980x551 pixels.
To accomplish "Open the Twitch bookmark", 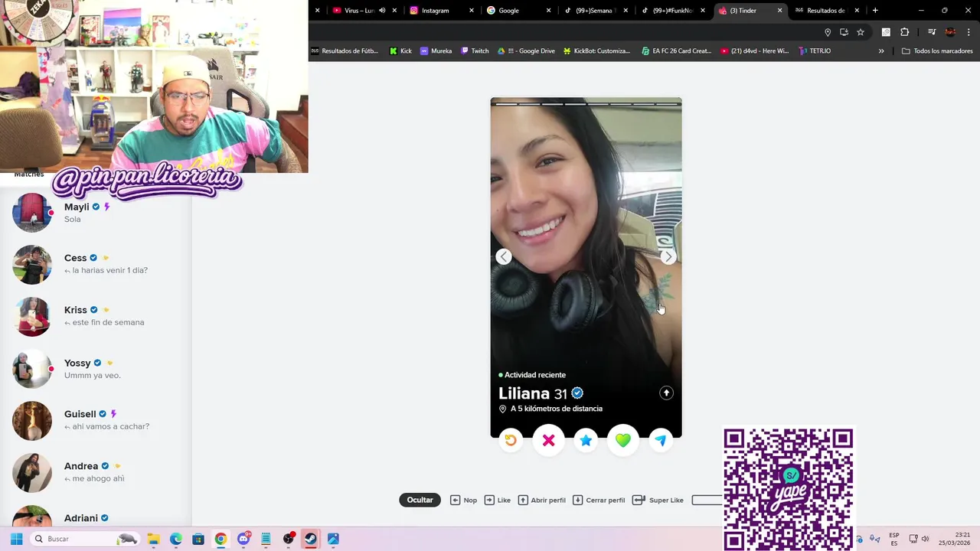I will click(475, 51).
